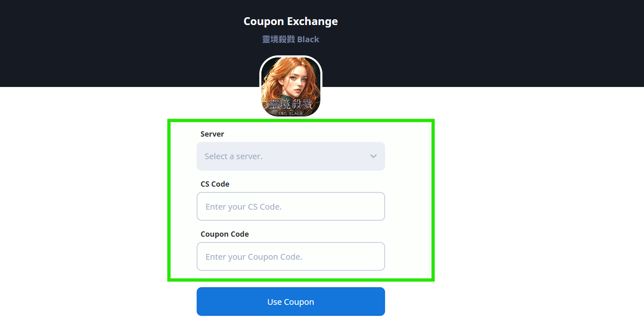Click the "Select a server." placeholder text

tap(234, 156)
